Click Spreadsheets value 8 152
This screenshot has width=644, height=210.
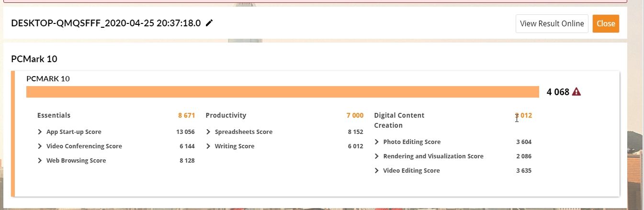[x=356, y=132]
